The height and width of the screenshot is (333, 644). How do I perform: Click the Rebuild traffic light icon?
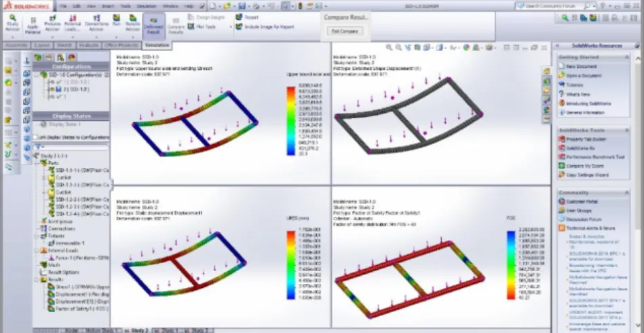(300, 6)
